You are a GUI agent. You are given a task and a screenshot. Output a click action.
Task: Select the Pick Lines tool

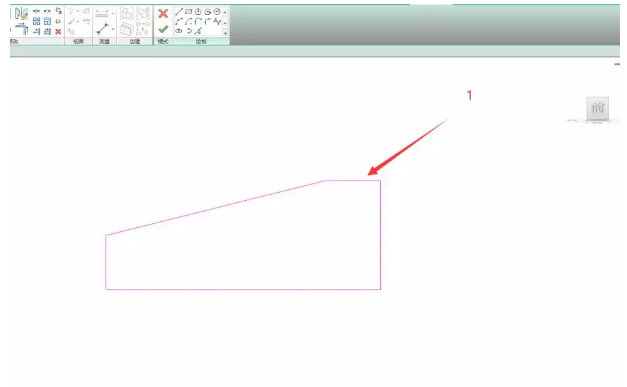199,31
